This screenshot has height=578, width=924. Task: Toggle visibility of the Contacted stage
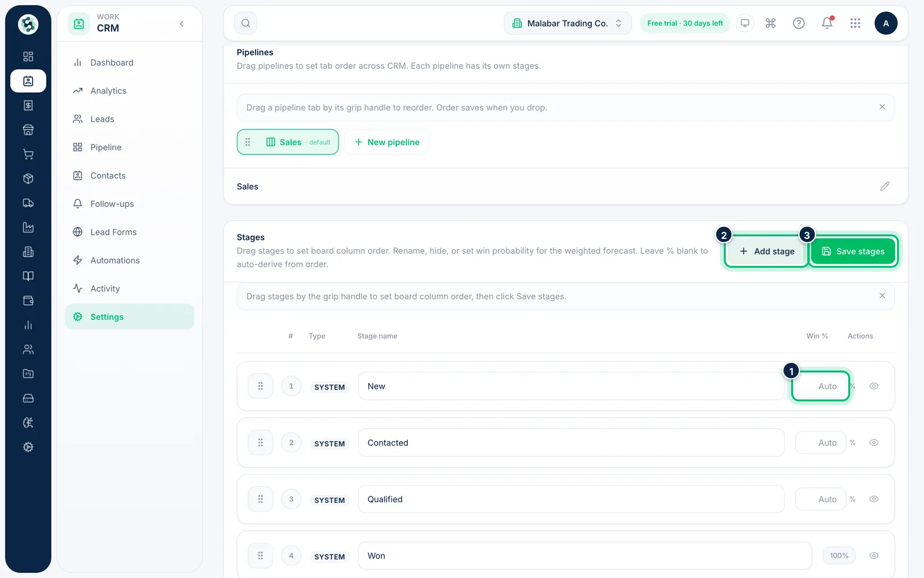click(x=874, y=443)
